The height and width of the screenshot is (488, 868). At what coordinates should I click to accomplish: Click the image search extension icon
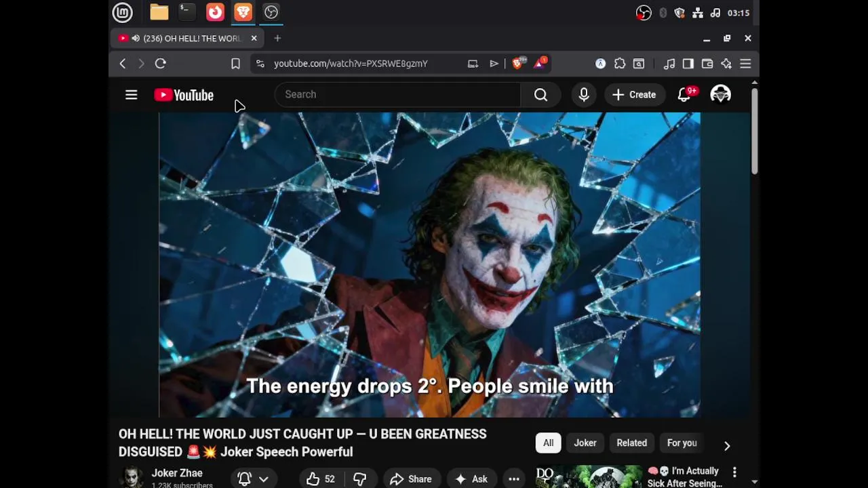(639, 64)
